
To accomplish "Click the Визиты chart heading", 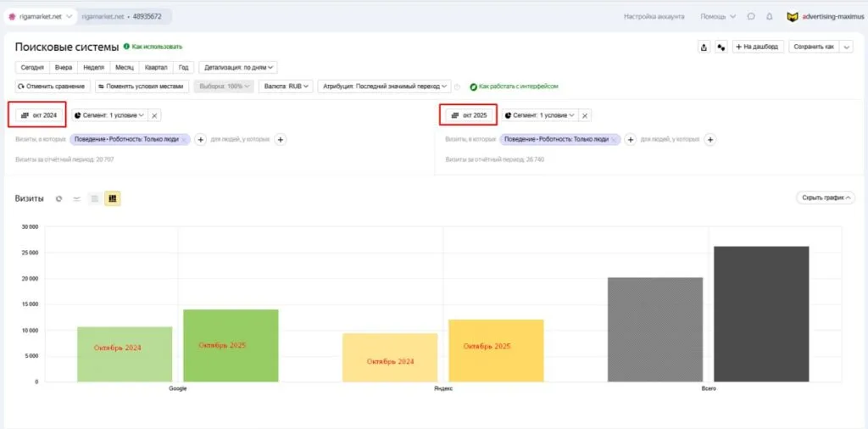I will coord(30,198).
